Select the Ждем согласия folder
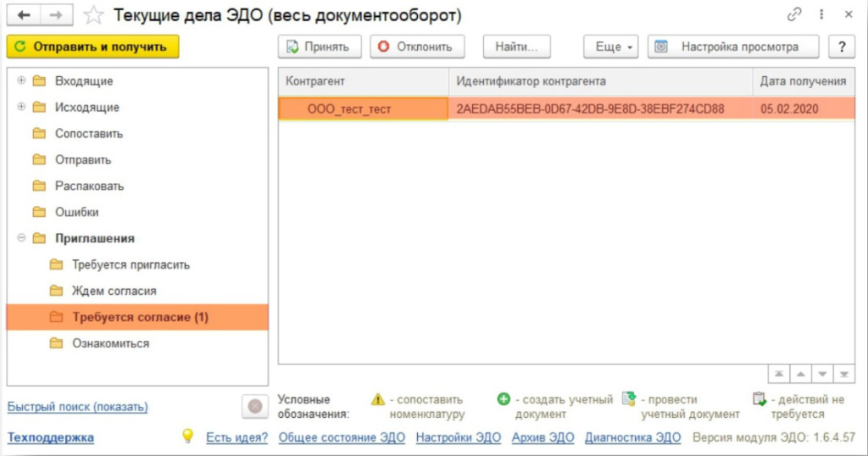This screenshot has width=868, height=456. (114, 291)
